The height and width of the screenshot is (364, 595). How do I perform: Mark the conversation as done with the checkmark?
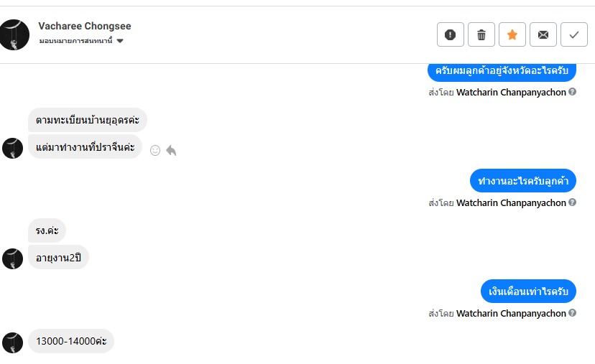tap(573, 34)
